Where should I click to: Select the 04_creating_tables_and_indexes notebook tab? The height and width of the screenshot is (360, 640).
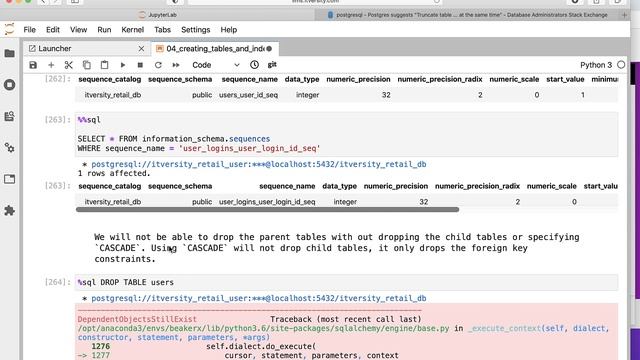(215, 49)
